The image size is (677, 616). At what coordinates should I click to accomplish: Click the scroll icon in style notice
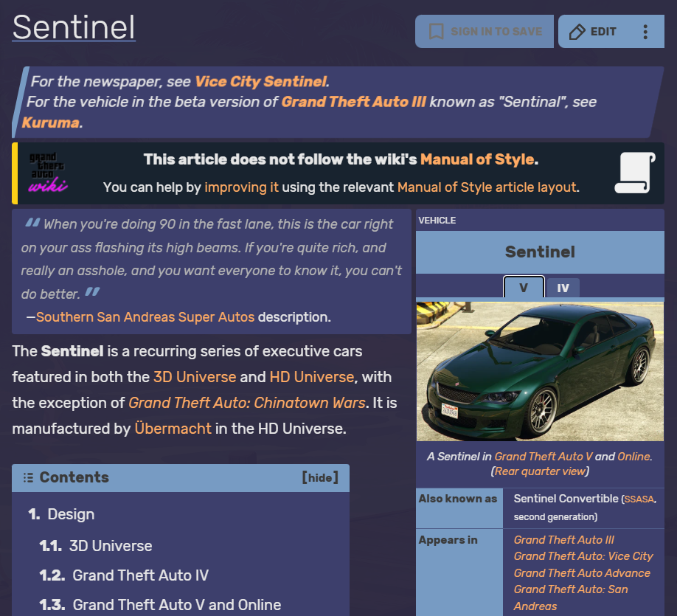point(635,173)
